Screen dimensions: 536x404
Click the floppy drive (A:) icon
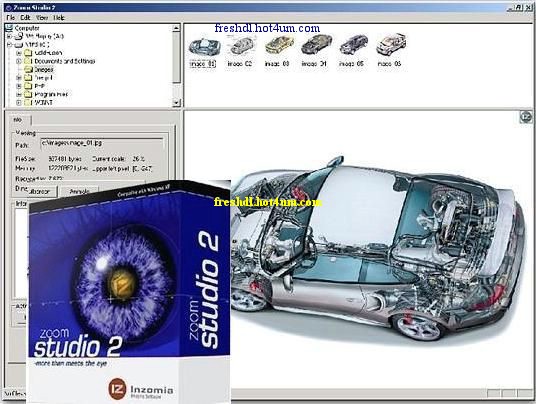19,36
